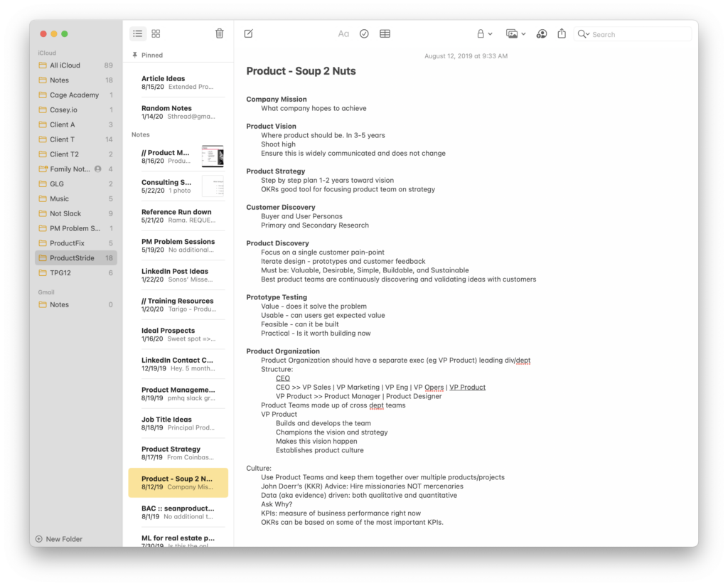
Task: Switch to gallery view of notes
Action: (x=156, y=33)
